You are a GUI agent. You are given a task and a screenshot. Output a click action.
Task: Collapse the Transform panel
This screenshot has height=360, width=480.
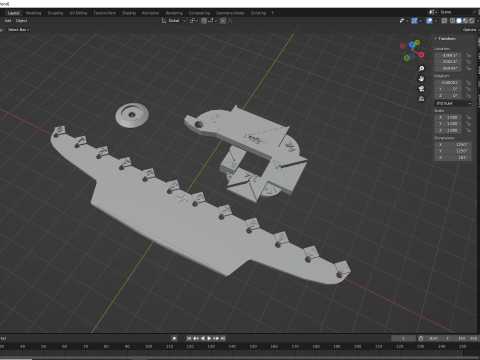coord(436,39)
